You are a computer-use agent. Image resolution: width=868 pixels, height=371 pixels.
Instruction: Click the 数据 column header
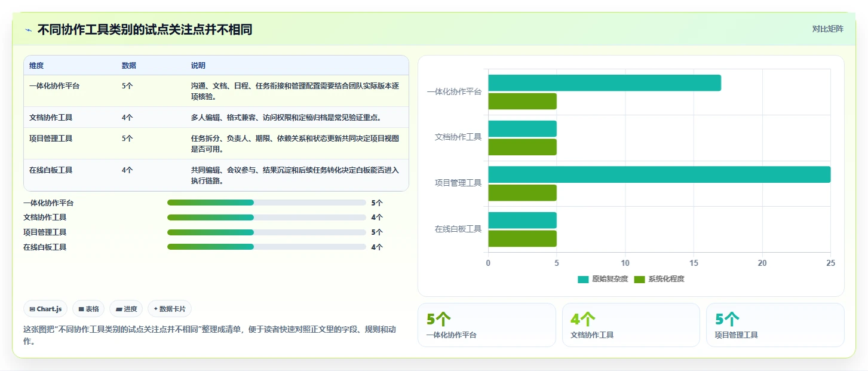[x=129, y=65]
